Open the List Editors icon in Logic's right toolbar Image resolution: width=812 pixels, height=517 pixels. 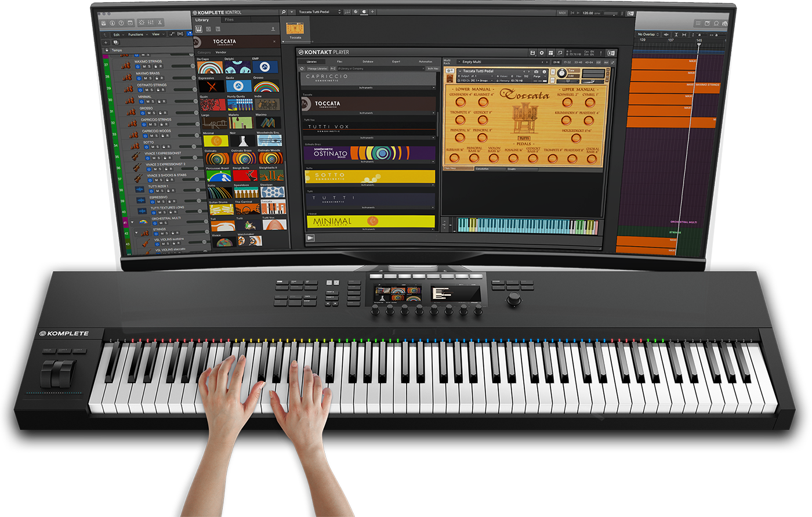pos(698,23)
